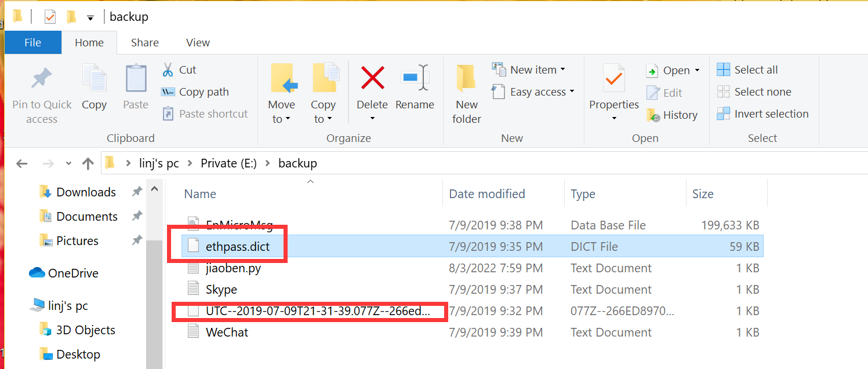
Task: Open Downloads in the navigation pane
Action: point(86,192)
